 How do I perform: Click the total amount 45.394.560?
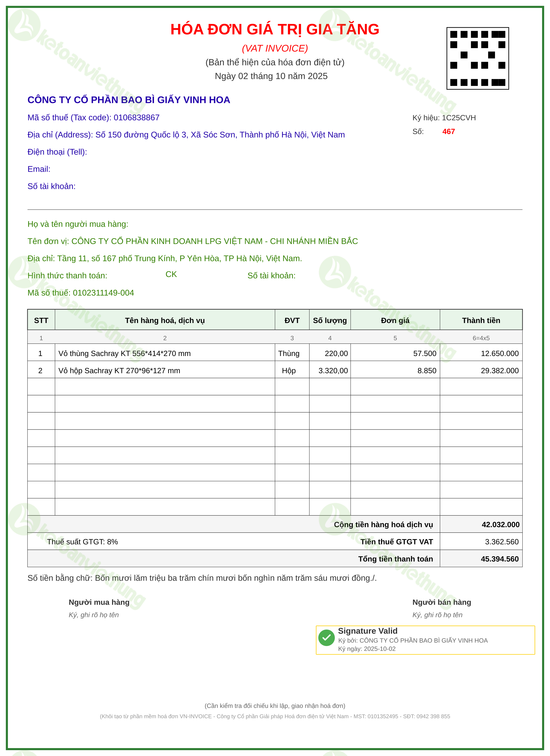pos(500,559)
